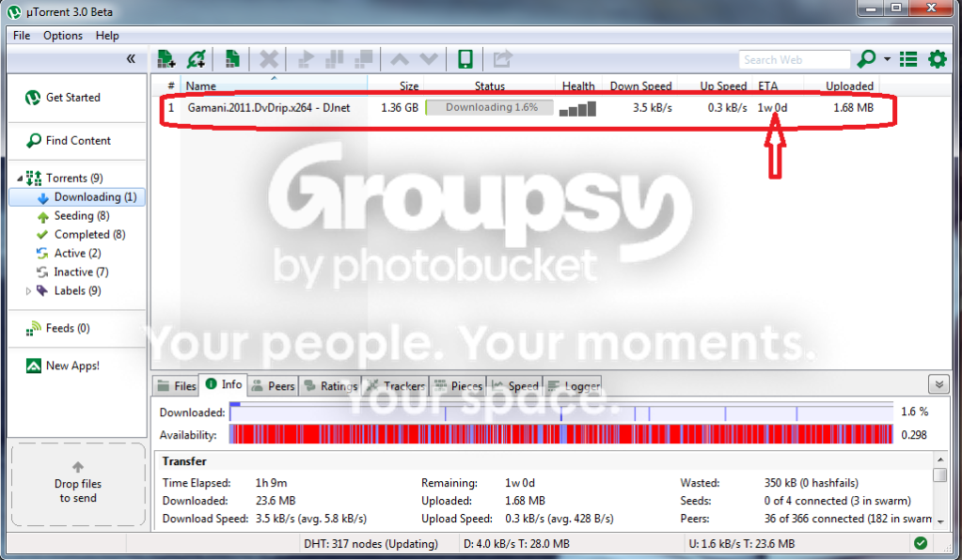
Task: Click the green search magnifier icon
Action: [x=866, y=59]
